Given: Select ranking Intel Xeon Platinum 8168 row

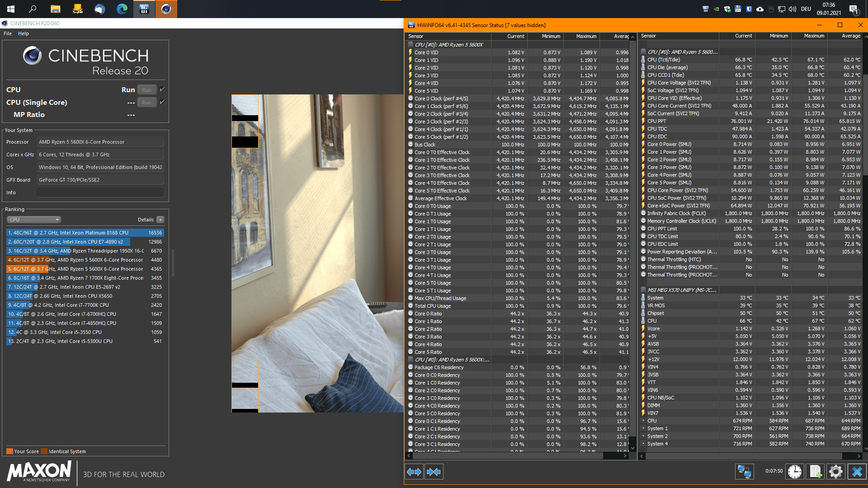Looking at the screenshot, I should click(85, 233).
